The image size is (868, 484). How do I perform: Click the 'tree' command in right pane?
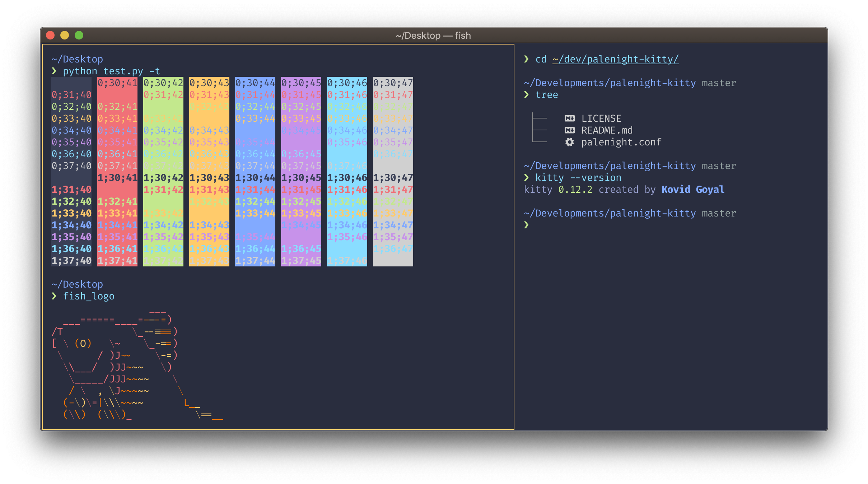[547, 95]
